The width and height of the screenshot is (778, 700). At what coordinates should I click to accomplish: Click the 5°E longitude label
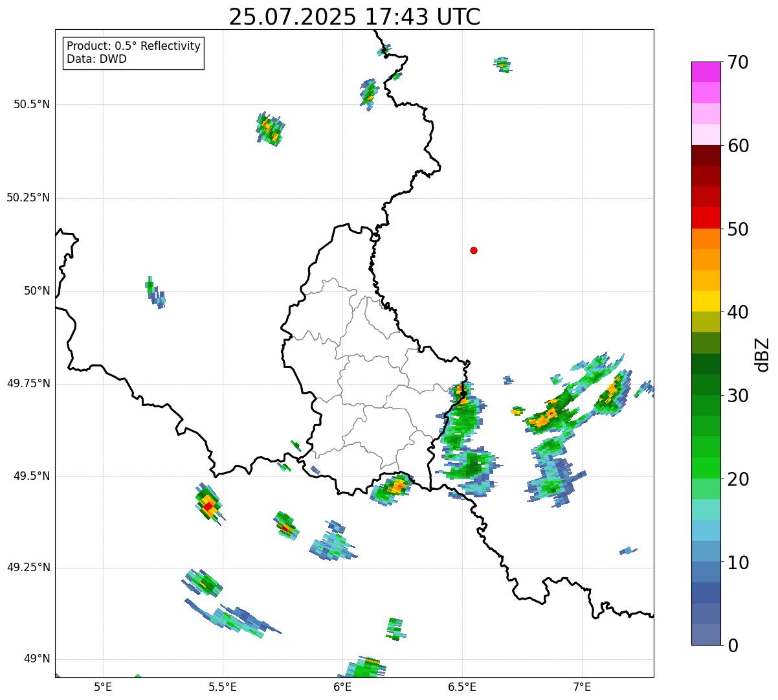[x=103, y=687]
